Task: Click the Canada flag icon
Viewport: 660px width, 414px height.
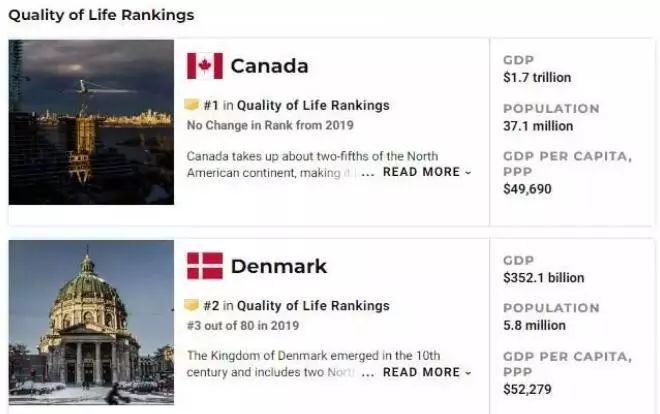Action: (x=204, y=66)
